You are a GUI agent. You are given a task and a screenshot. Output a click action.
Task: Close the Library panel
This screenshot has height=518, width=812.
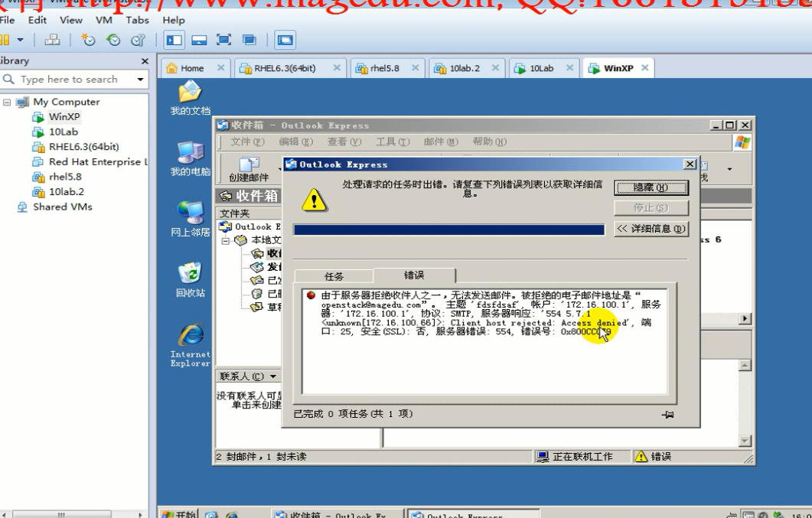pos(145,61)
